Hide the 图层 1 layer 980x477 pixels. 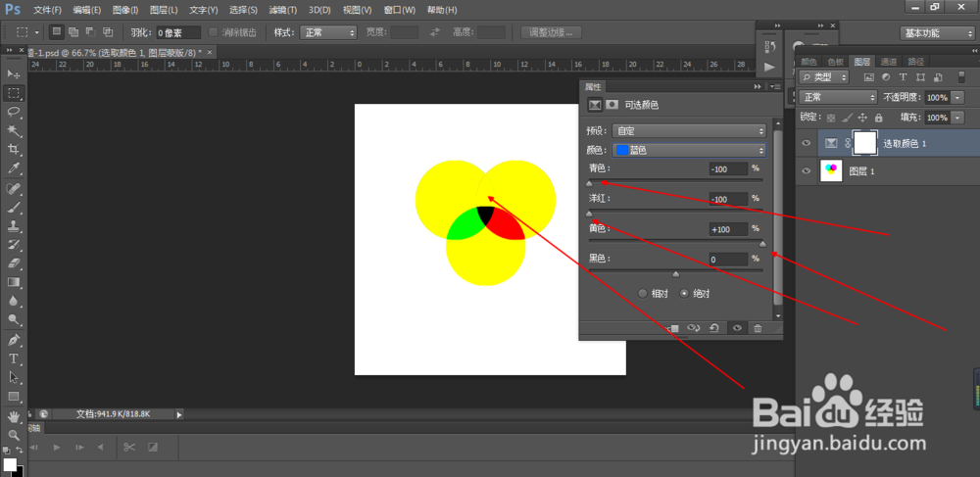[807, 169]
